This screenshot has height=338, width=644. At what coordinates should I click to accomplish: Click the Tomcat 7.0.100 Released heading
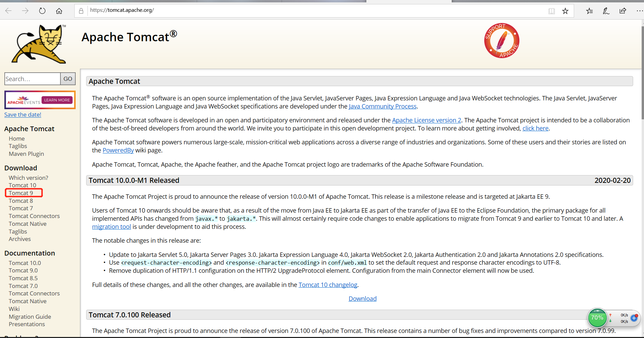coord(130,315)
